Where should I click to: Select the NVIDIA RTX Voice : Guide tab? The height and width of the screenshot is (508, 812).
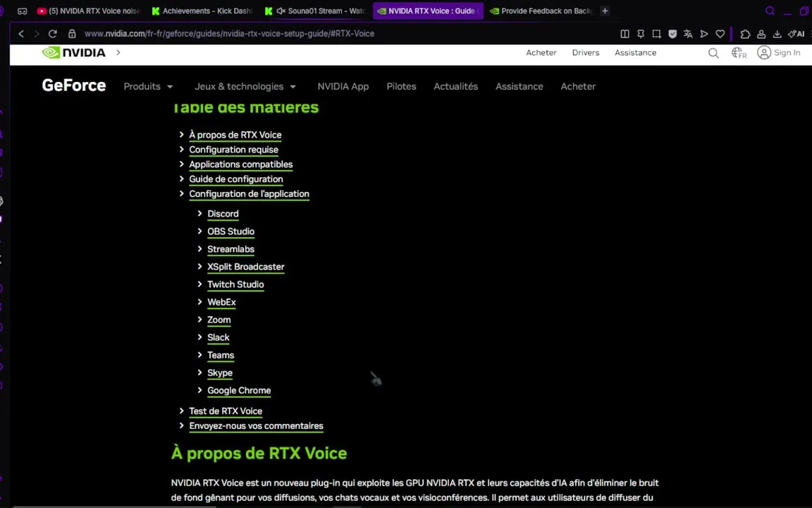428,11
